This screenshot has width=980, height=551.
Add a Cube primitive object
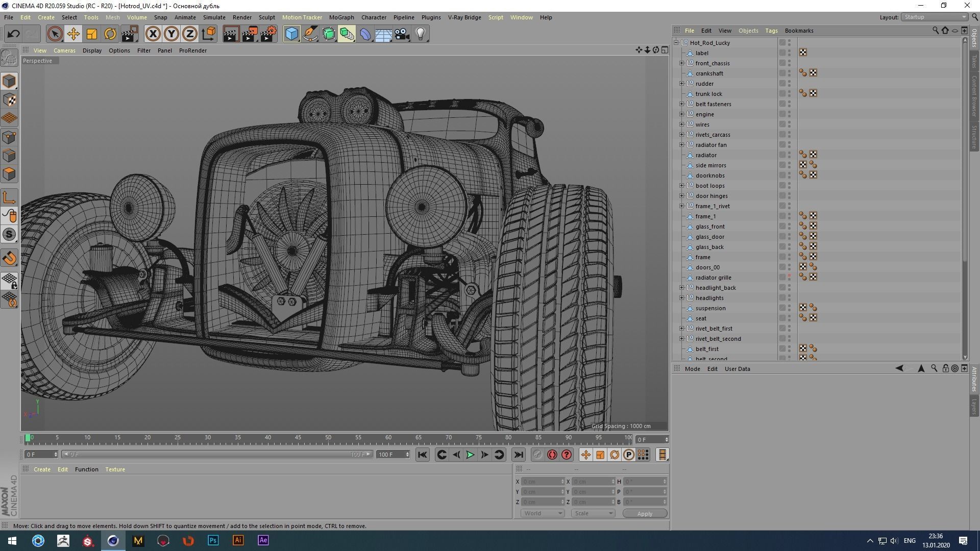[291, 34]
